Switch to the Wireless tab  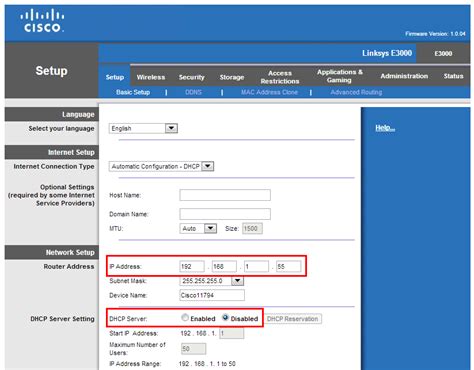click(x=151, y=77)
